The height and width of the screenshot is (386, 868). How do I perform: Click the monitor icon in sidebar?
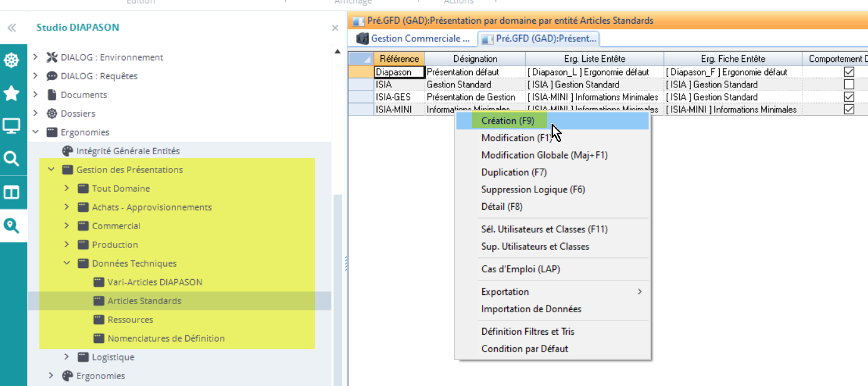12,127
